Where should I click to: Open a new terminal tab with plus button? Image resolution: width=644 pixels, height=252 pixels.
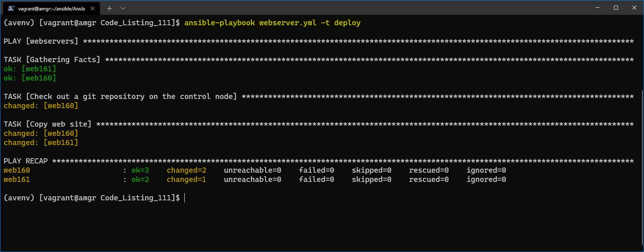pos(109,8)
